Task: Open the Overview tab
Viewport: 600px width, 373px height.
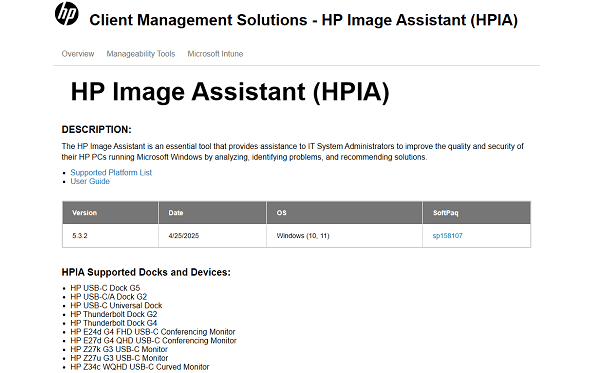Action: 78,54
